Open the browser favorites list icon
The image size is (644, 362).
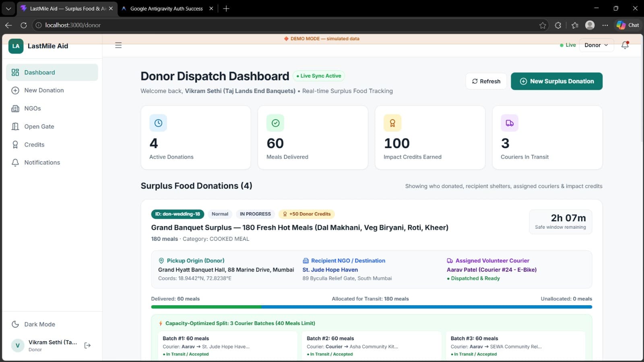tap(575, 25)
